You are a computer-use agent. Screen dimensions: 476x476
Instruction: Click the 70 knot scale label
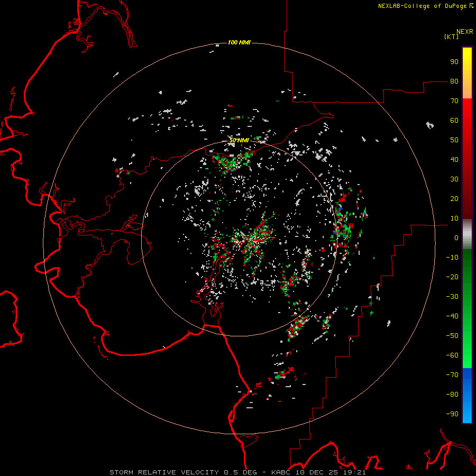454,101
